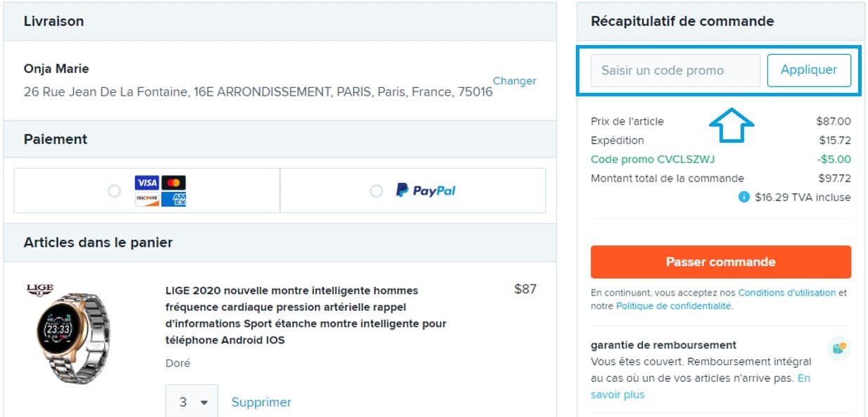The width and height of the screenshot is (868, 417).
Task: Open the Changer shipping address link
Action: [515, 81]
